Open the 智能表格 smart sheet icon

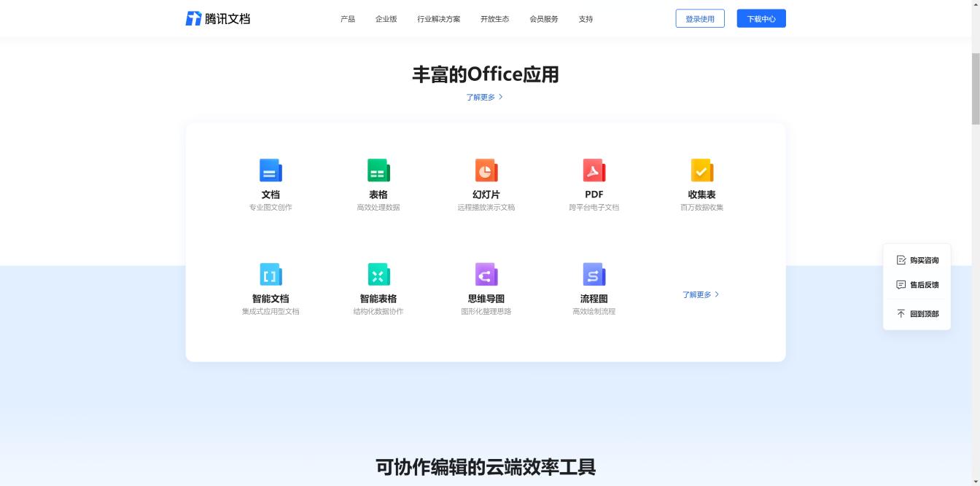(x=378, y=275)
